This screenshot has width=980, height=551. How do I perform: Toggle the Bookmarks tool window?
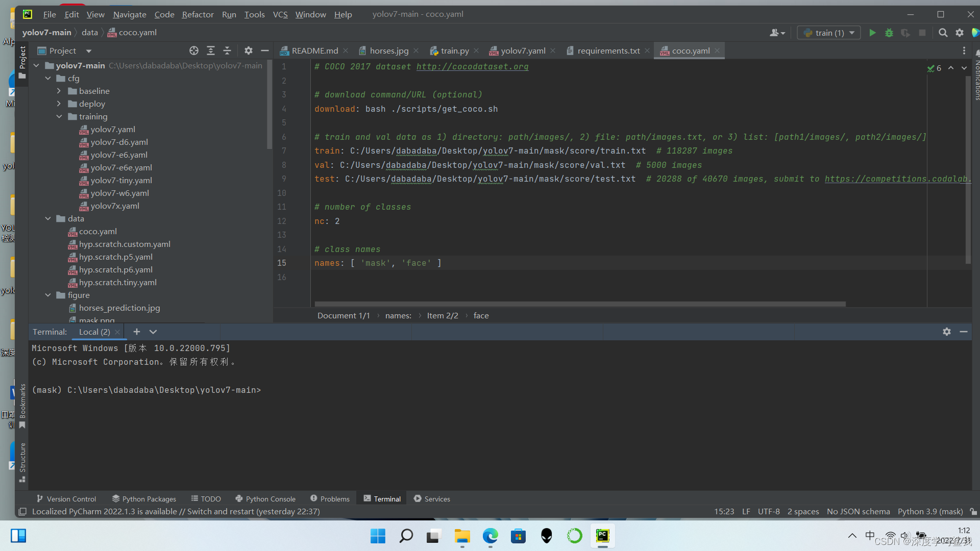tap(22, 406)
